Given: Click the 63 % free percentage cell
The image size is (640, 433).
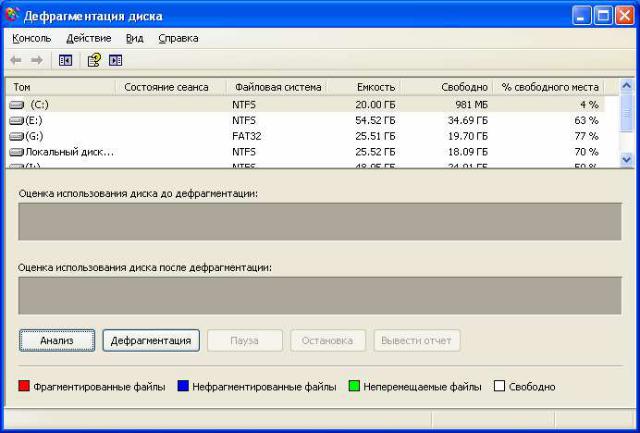Looking at the screenshot, I should [586, 121].
